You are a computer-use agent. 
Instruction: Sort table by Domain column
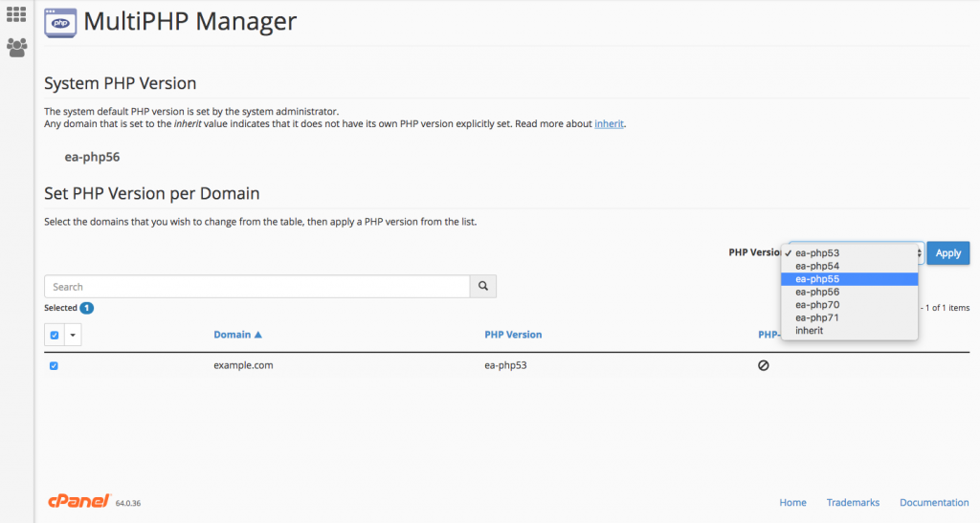(x=237, y=335)
